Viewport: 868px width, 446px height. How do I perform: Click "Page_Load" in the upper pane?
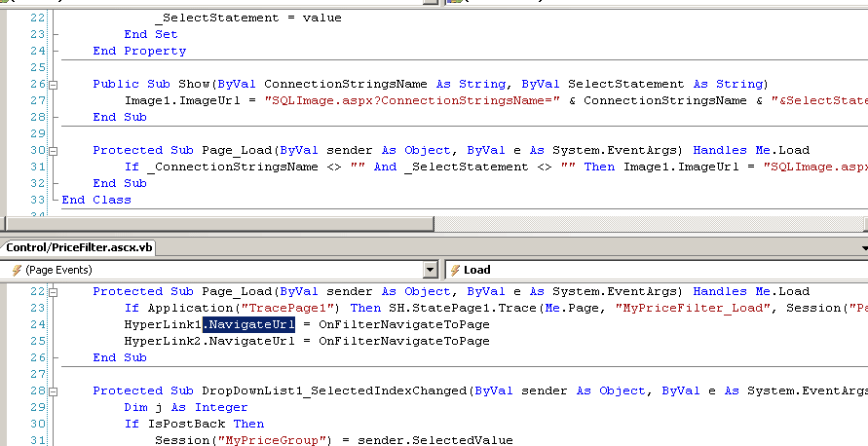tap(237, 151)
